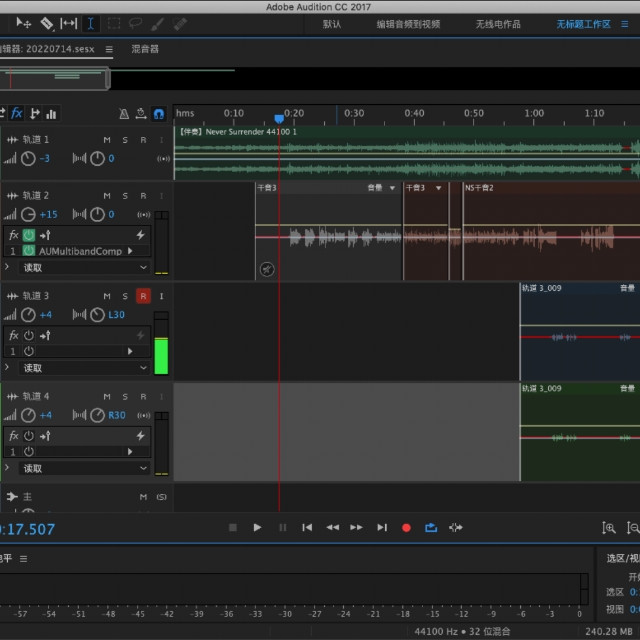Mute track 轨道 1

107,140
